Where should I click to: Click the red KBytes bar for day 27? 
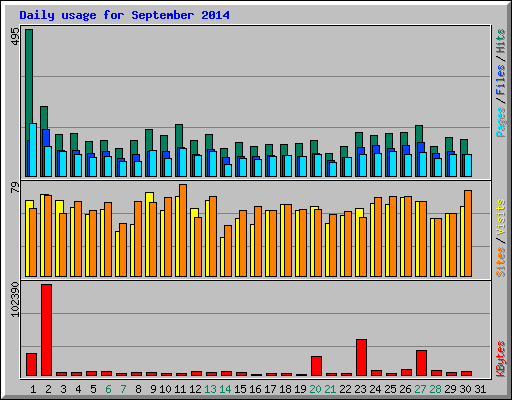pos(421,363)
